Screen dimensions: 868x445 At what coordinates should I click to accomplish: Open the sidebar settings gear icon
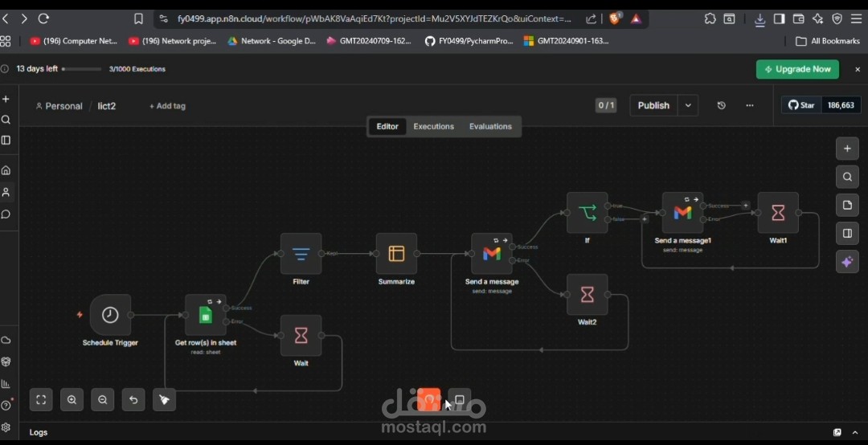pyautogui.click(x=6, y=427)
